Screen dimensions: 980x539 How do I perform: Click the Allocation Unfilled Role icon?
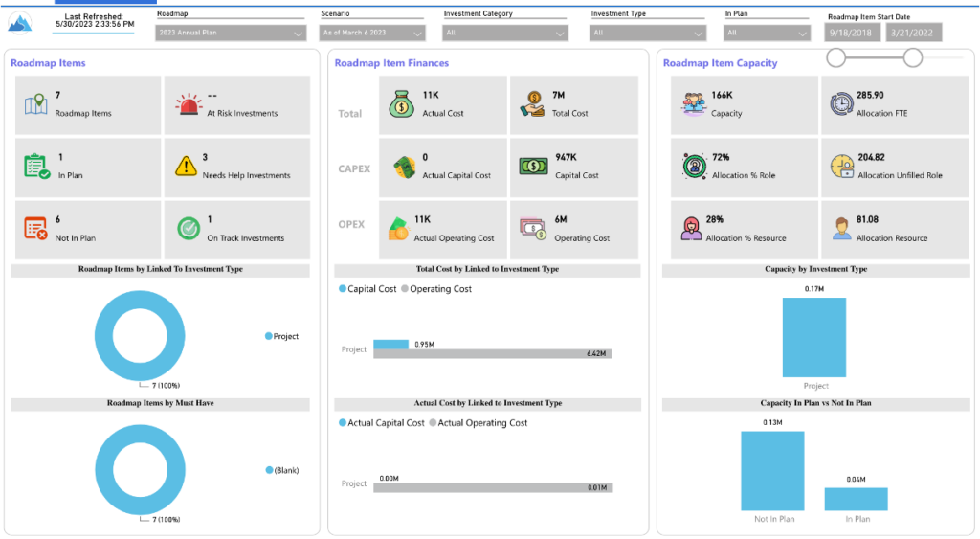[x=842, y=167]
